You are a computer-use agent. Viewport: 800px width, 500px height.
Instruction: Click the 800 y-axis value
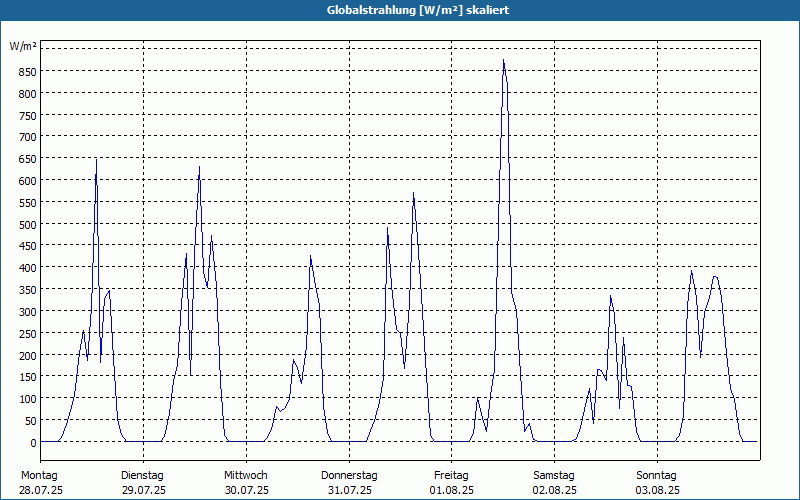tap(28, 94)
